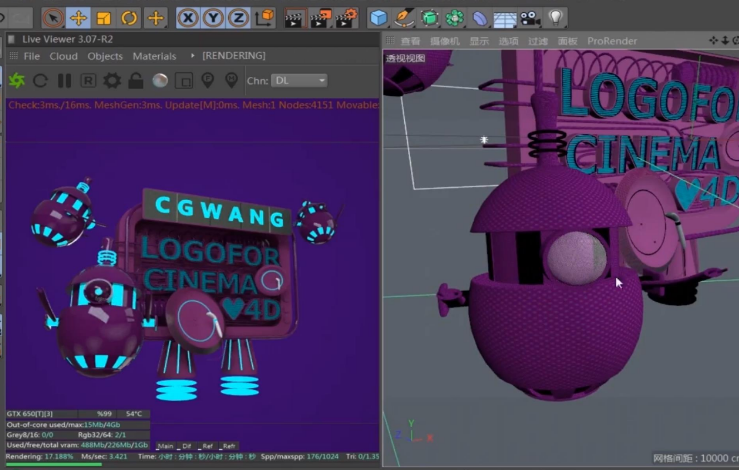The width and height of the screenshot is (739, 470).
Task: Click the clay render sphere icon
Action: click(159, 80)
